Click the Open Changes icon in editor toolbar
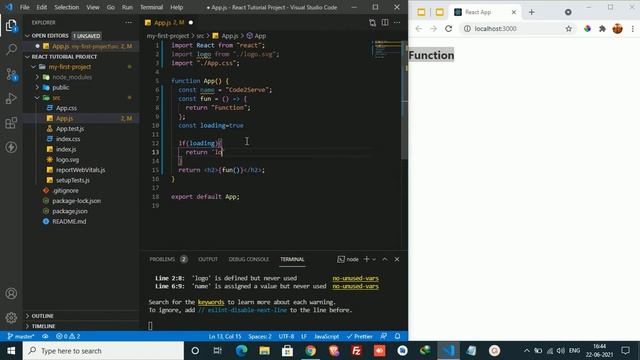 372,22
